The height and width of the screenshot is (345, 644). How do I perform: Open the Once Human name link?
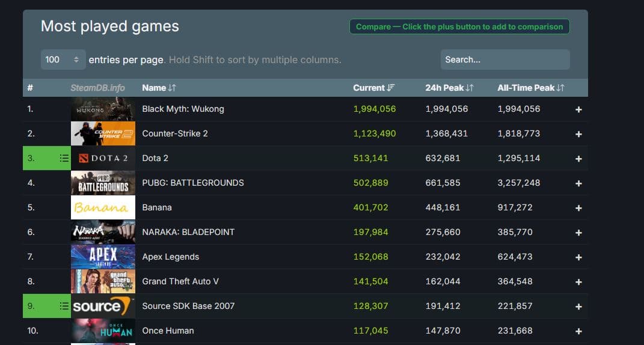coord(168,331)
